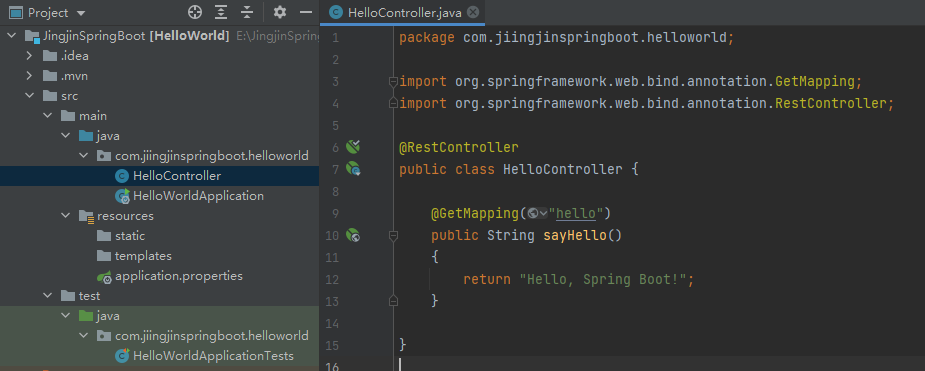The image size is (925, 371).
Task: Click the JingjinSpringBoot module icon
Action: tap(32, 37)
